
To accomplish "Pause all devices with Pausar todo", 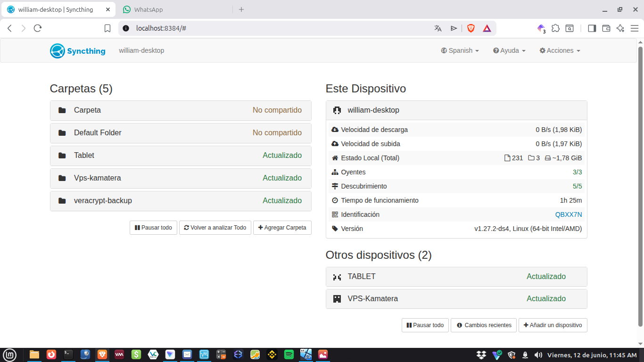I will point(425,325).
